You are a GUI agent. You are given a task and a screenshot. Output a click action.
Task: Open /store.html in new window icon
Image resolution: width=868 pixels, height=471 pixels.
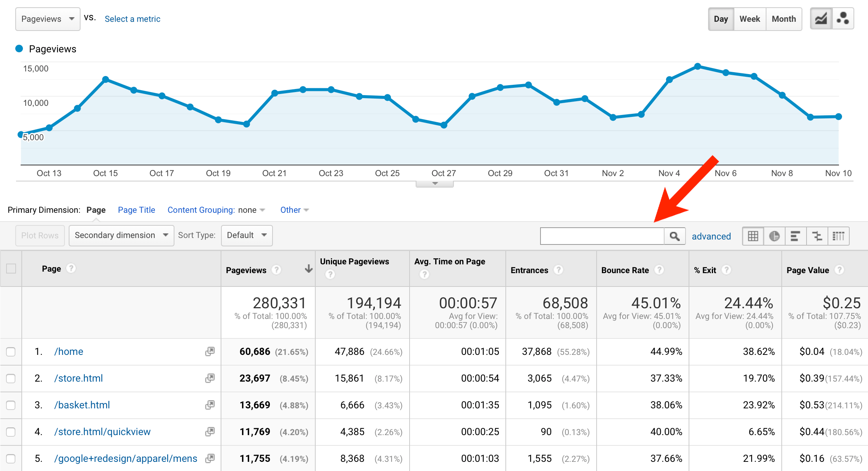tap(210, 378)
